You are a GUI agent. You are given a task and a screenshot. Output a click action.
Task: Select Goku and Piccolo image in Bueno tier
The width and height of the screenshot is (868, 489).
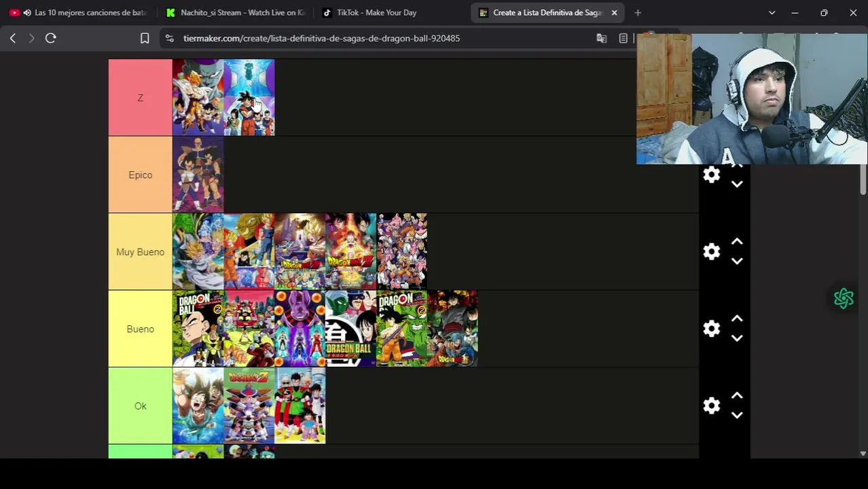(x=402, y=329)
